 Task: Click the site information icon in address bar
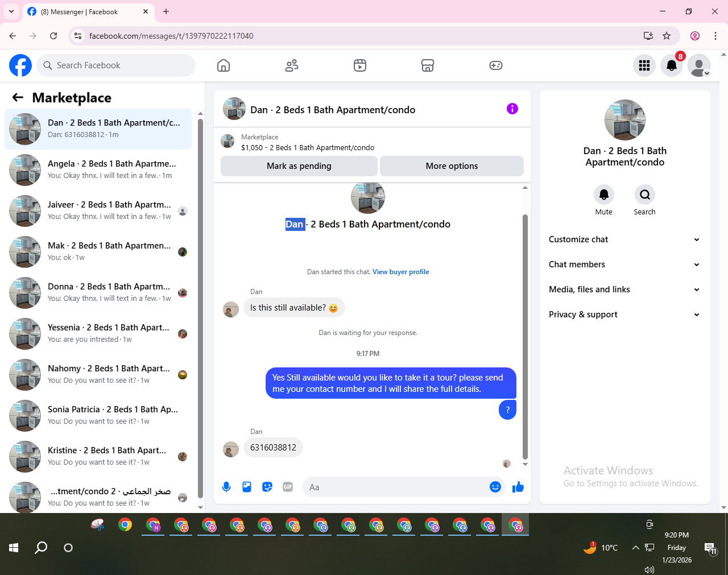coord(78,36)
